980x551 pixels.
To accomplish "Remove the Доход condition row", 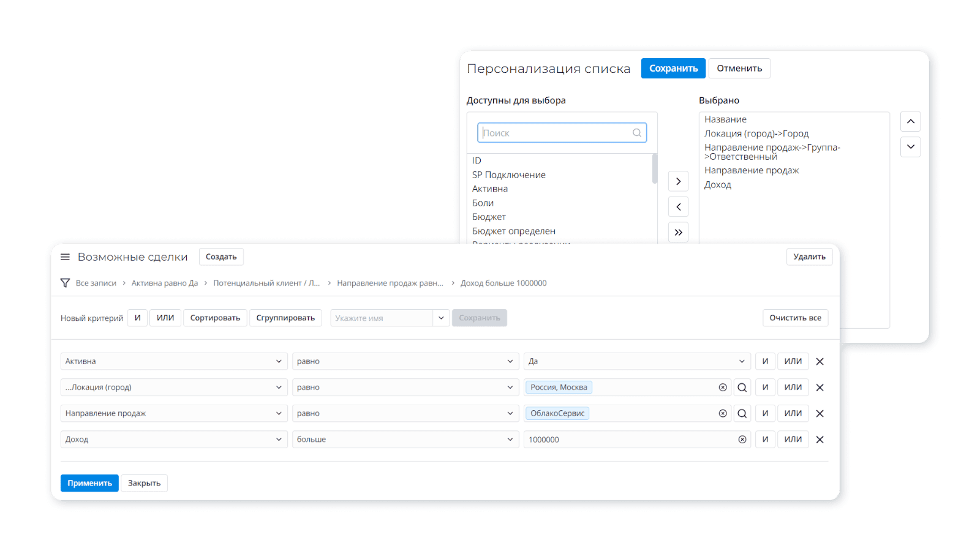I will [x=820, y=440].
